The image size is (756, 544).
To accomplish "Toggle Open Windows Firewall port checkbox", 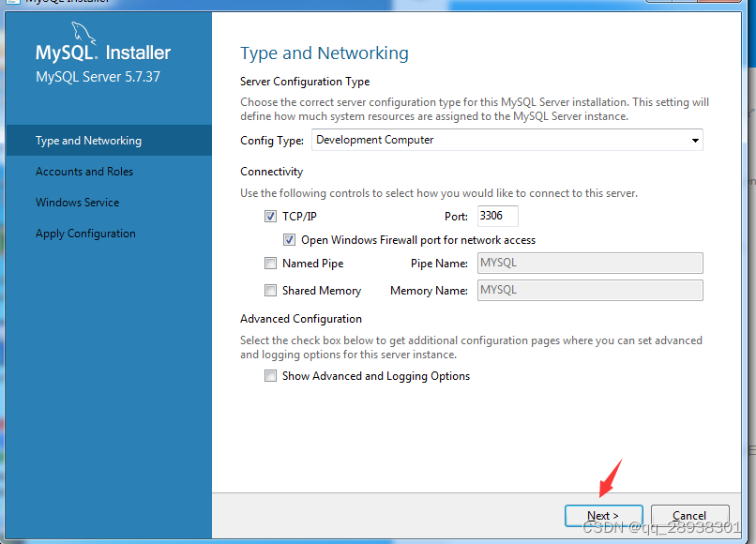I will tap(289, 240).
